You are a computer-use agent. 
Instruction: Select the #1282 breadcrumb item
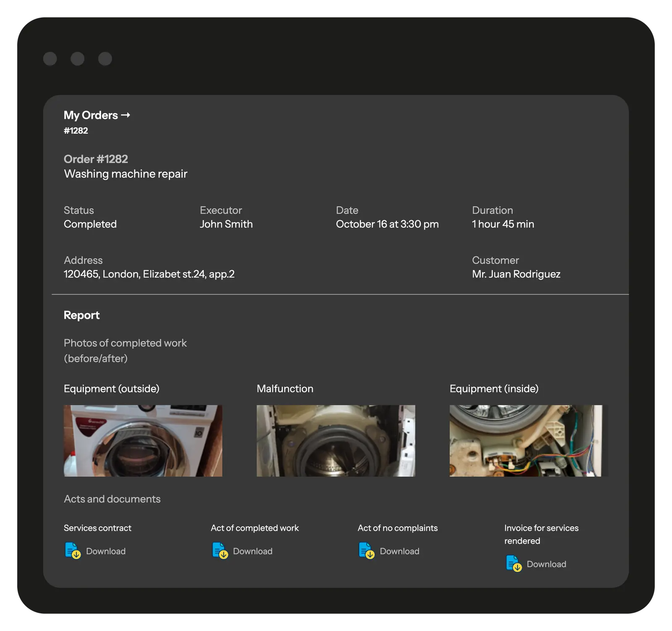click(x=76, y=131)
